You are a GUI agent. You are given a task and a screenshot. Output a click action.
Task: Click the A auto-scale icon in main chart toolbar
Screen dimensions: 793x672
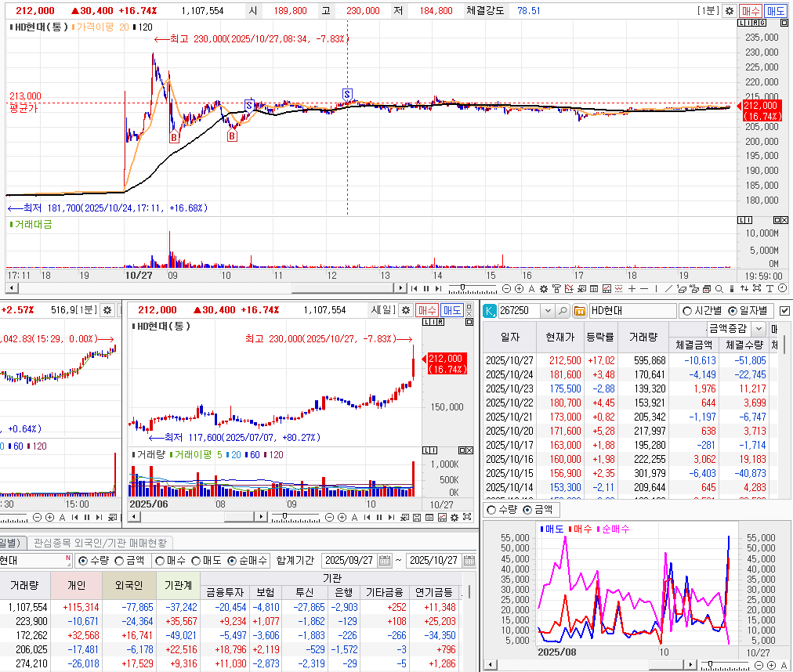pos(531,289)
